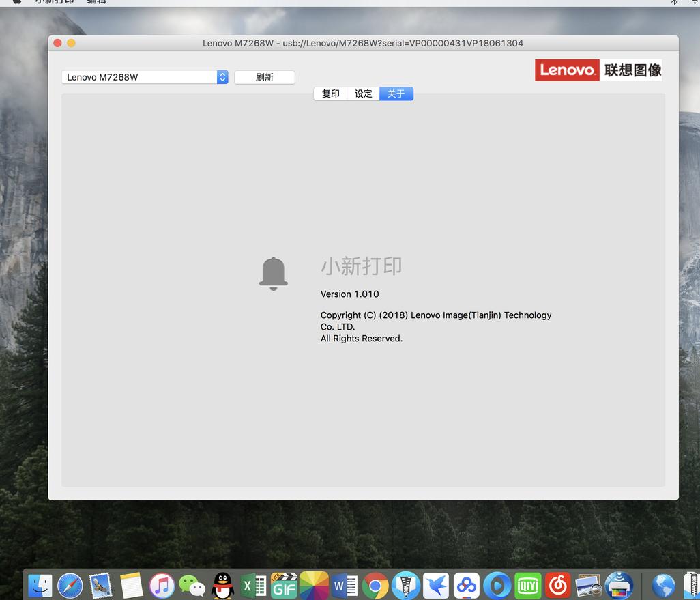Click the Lenovo logo banner
The height and width of the screenshot is (600, 700).
coord(598,70)
